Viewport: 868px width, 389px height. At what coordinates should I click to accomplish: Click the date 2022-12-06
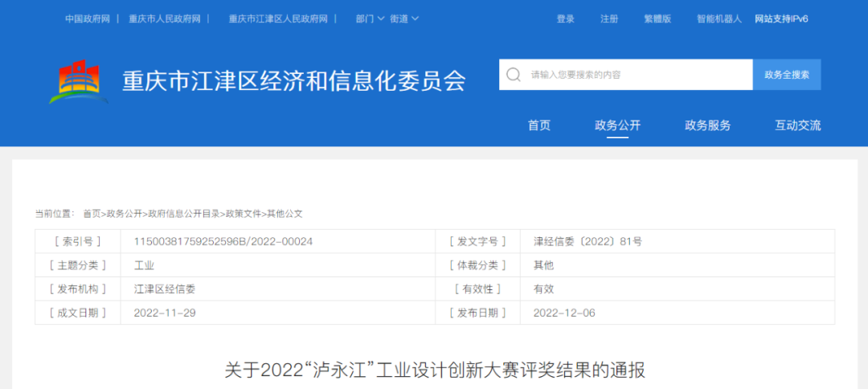564,313
